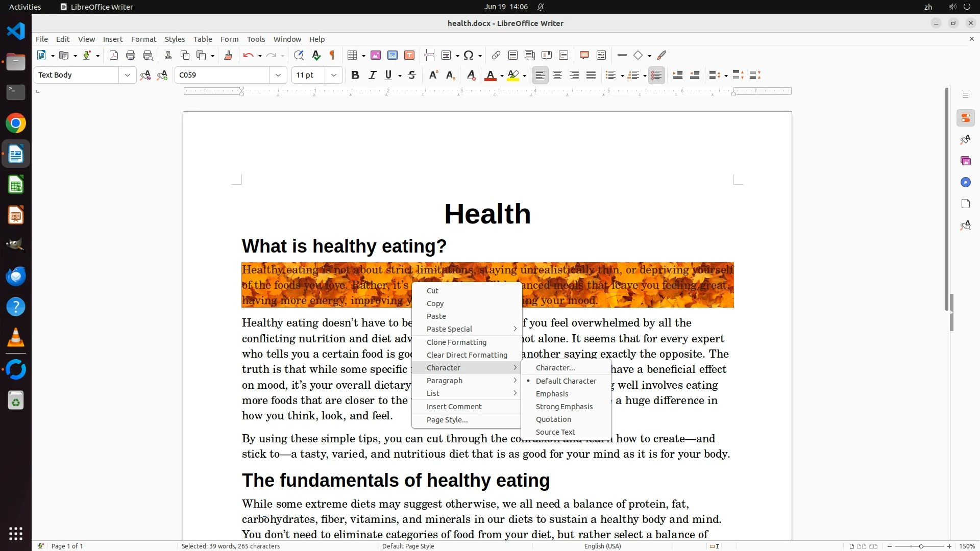
Task: Click the Italic formatting icon
Action: tap(372, 75)
